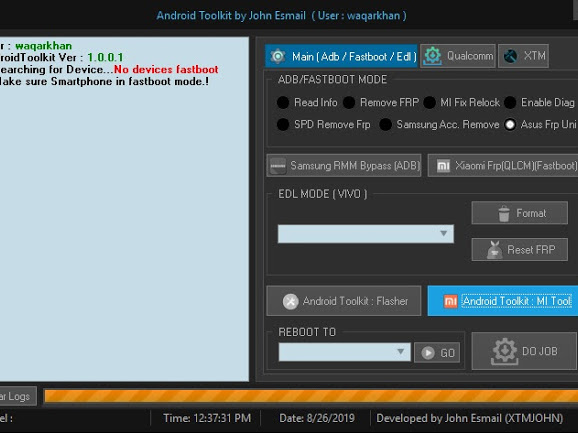
Task: Click the GO button
Action: coord(437,353)
